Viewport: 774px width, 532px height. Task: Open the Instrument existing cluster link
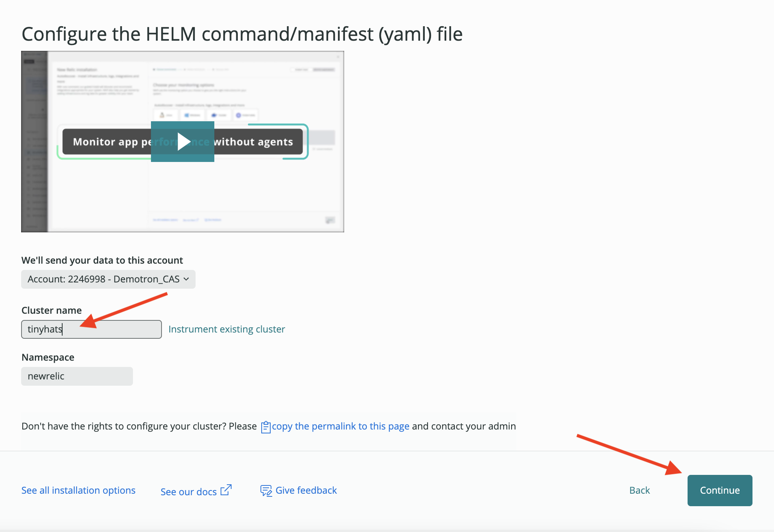pyautogui.click(x=227, y=329)
